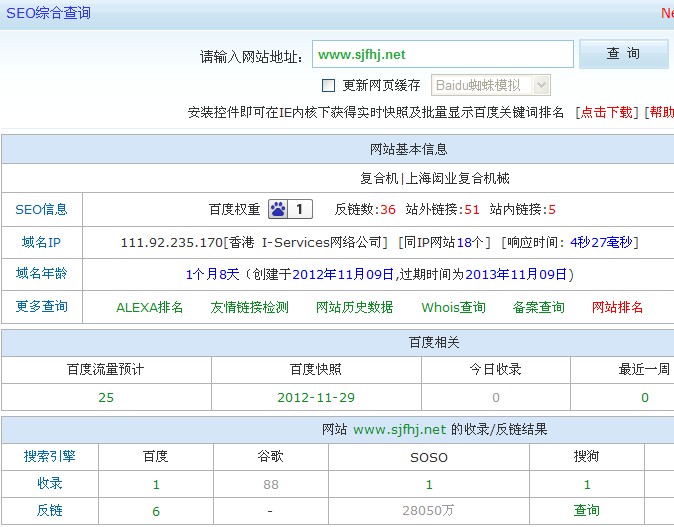Click the 反链数 value 36
This screenshot has height=527, width=674.
tap(388, 209)
